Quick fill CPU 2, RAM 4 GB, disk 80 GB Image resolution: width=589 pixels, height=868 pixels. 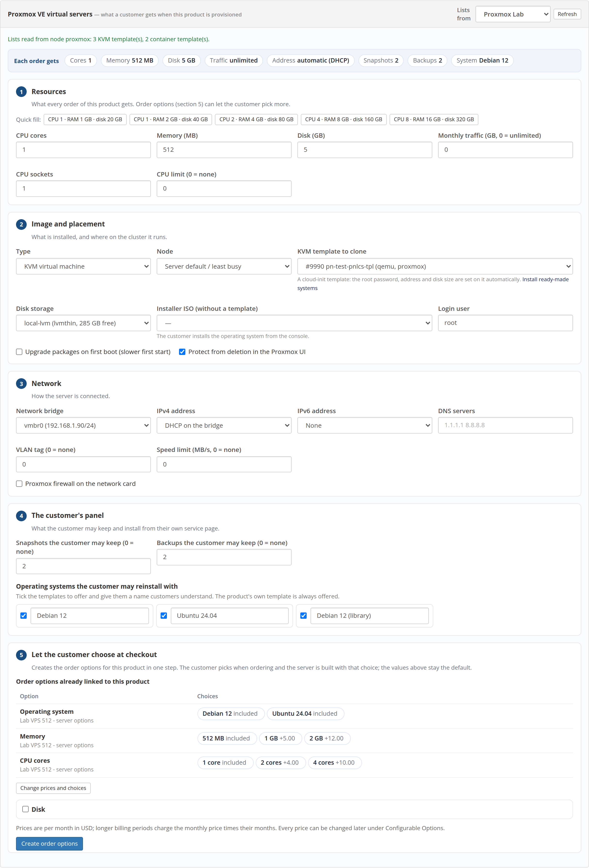[256, 120]
